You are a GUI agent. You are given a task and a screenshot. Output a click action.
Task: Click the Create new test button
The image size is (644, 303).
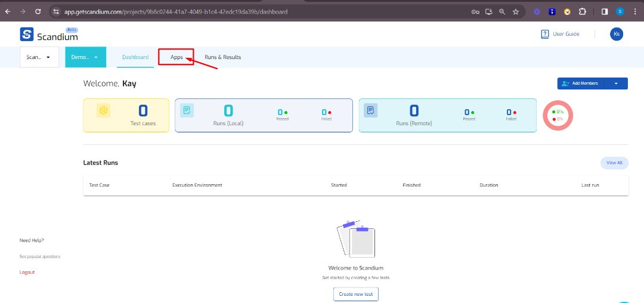point(355,294)
